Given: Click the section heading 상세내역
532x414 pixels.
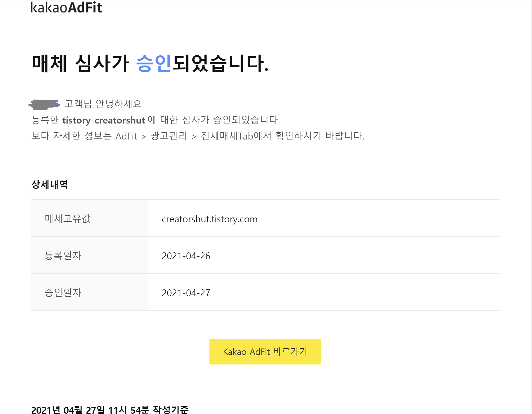Looking at the screenshot, I should (x=50, y=185).
